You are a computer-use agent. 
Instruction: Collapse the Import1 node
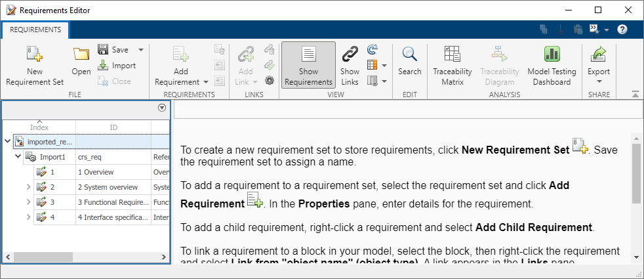coord(18,156)
